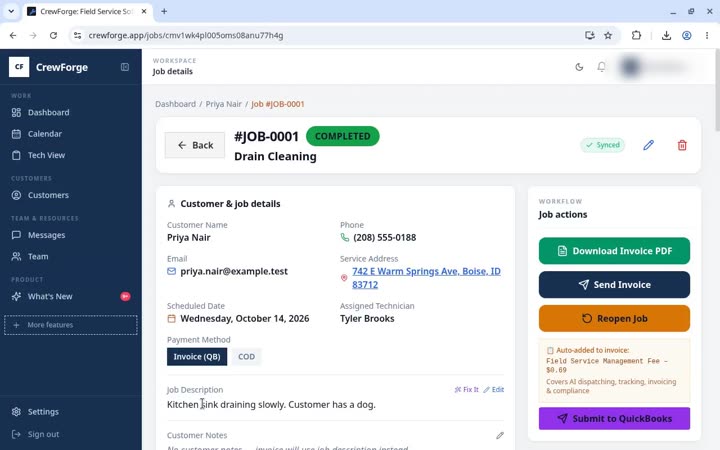Click the browser forward arrow
This screenshot has height=450, width=720.
33,35
